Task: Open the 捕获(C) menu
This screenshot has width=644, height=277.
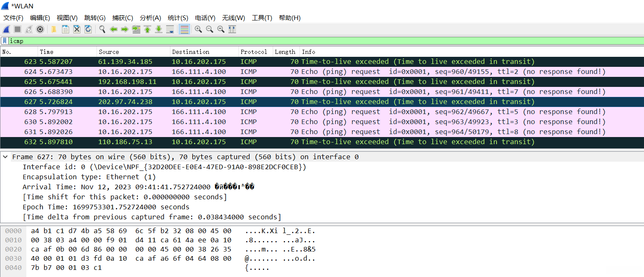Action: coord(123,18)
